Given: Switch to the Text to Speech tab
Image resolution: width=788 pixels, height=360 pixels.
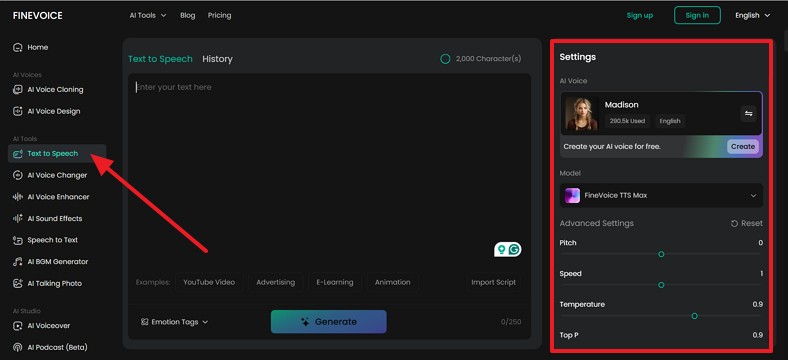Looking at the screenshot, I should pos(160,59).
